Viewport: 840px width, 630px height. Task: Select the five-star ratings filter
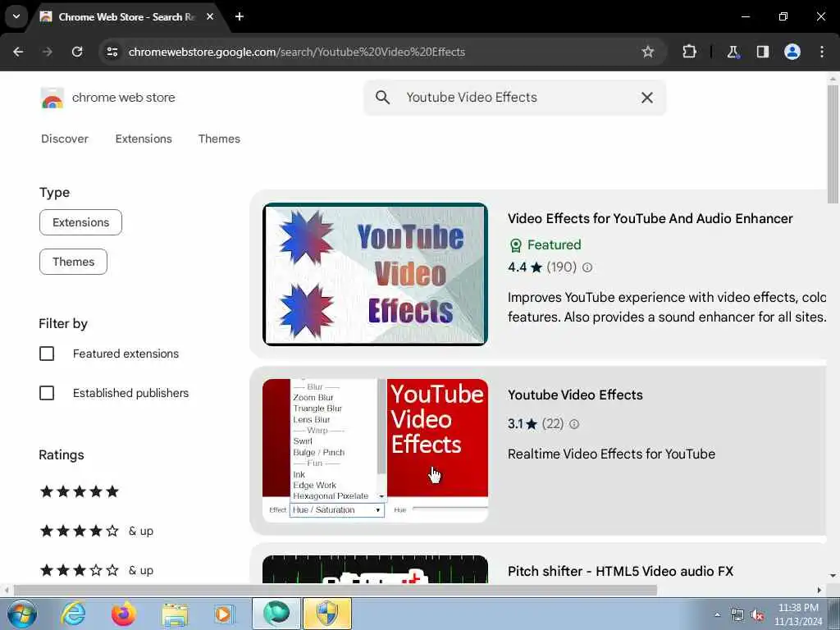[80, 491]
